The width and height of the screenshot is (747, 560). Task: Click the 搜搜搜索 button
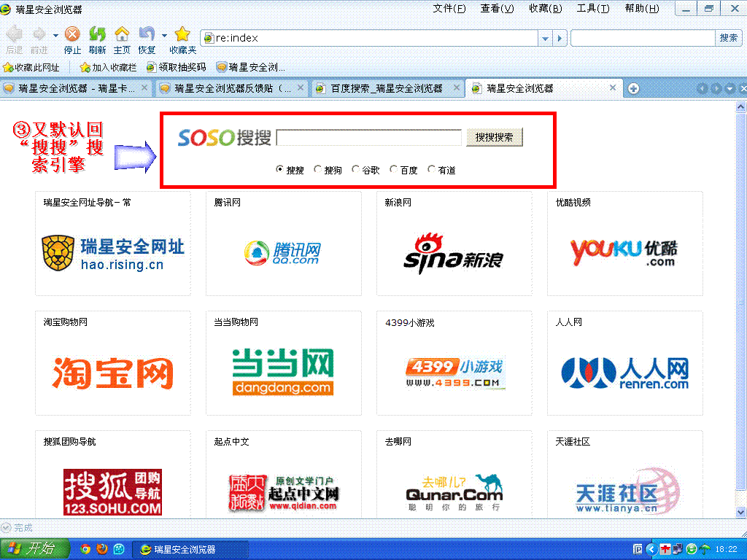(494, 137)
